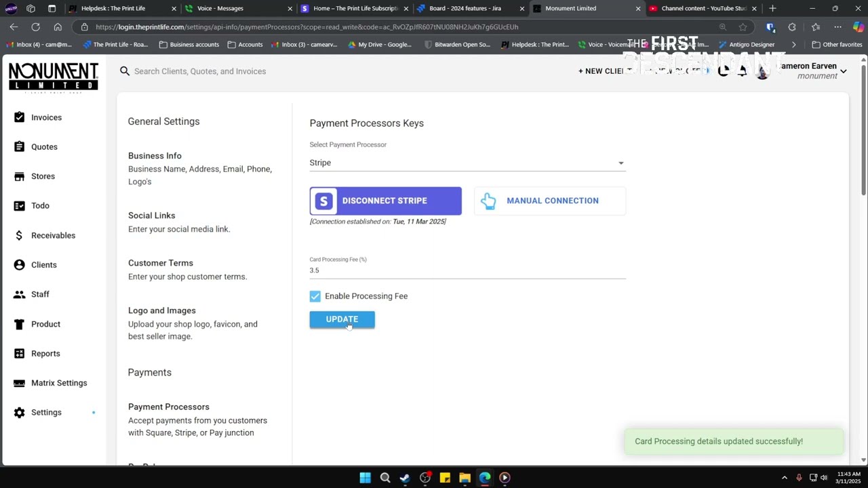Screen dimensions: 868x488
Task: Open the Staff people icon
Action: (19, 294)
